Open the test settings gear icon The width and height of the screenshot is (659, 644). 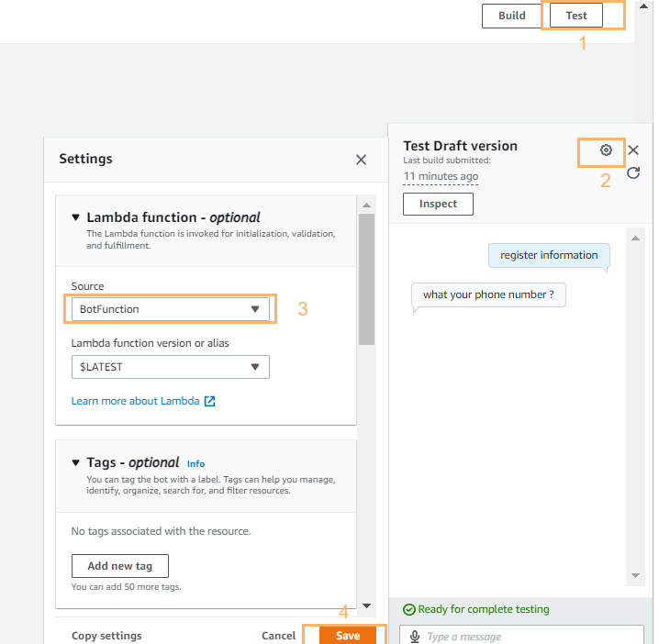coord(606,150)
